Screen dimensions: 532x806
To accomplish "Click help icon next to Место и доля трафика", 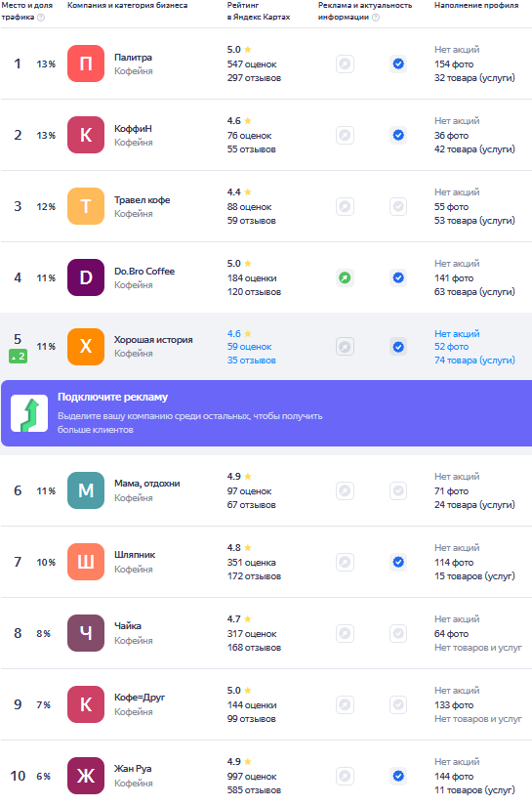I will coord(41,17).
